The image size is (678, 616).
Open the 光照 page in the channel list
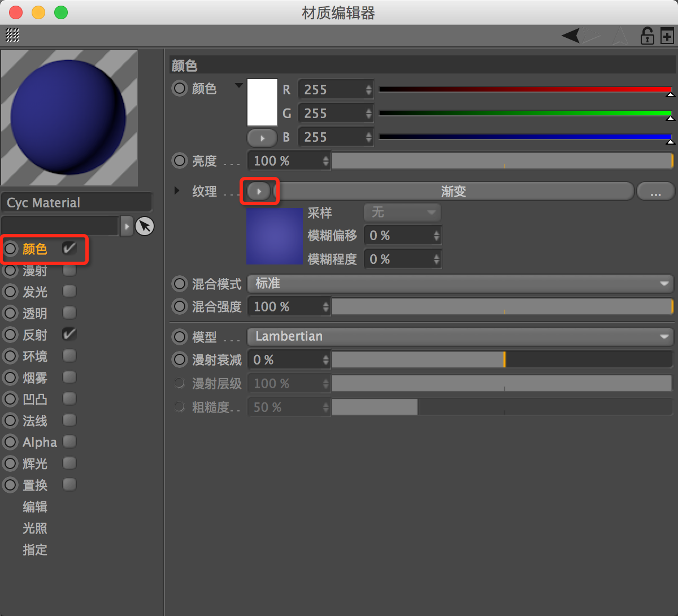pos(35,528)
